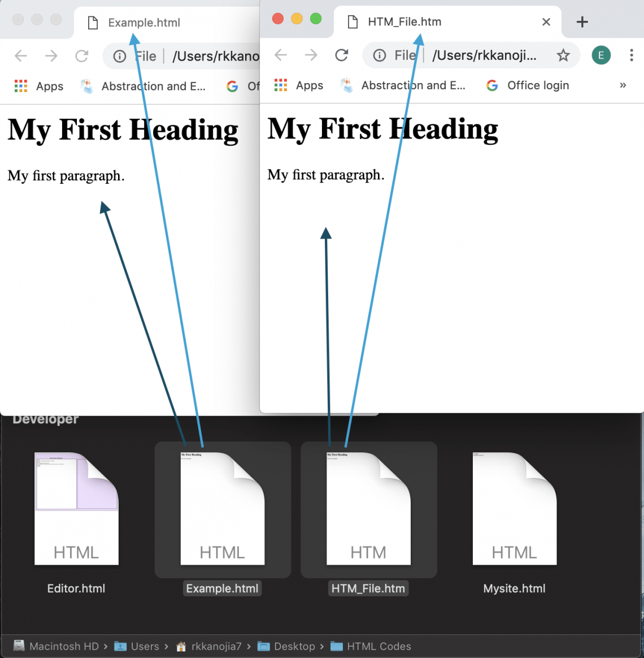Select the Example.html file in Finder

click(222, 509)
